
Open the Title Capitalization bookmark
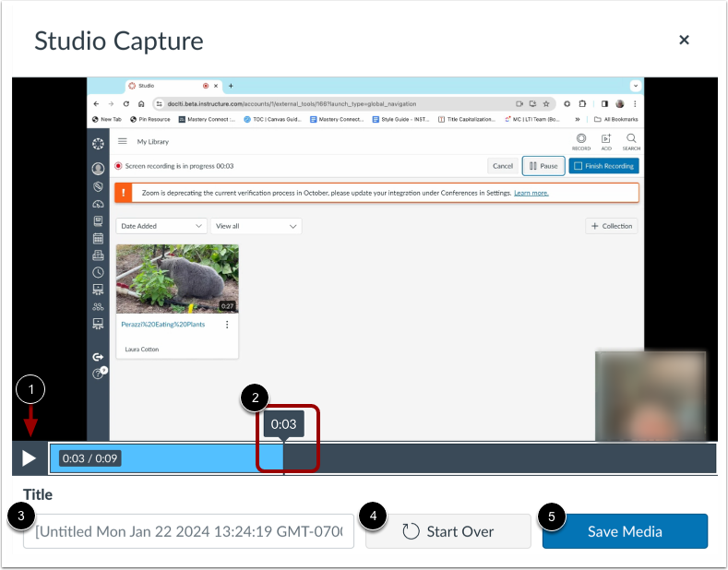pyautogui.click(x=467, y=119)
